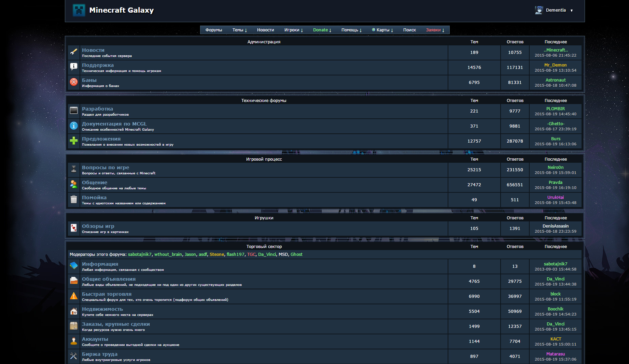Viewport: 629px width, 364px height.
Task: Expand the Карты menu
Action: pos(382,30)
